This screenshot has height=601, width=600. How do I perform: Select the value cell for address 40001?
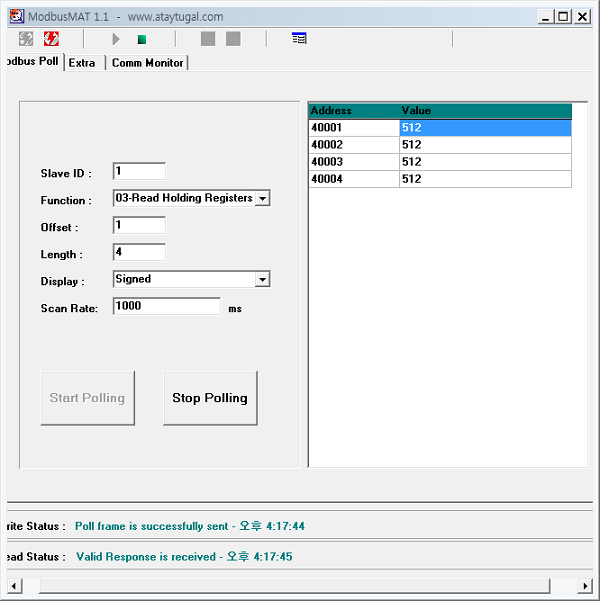485,128
